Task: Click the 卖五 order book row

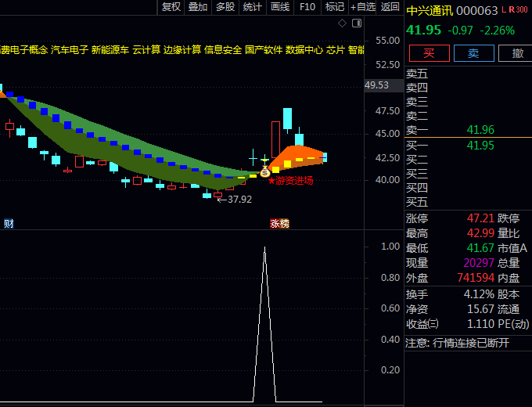Action: 468,74
